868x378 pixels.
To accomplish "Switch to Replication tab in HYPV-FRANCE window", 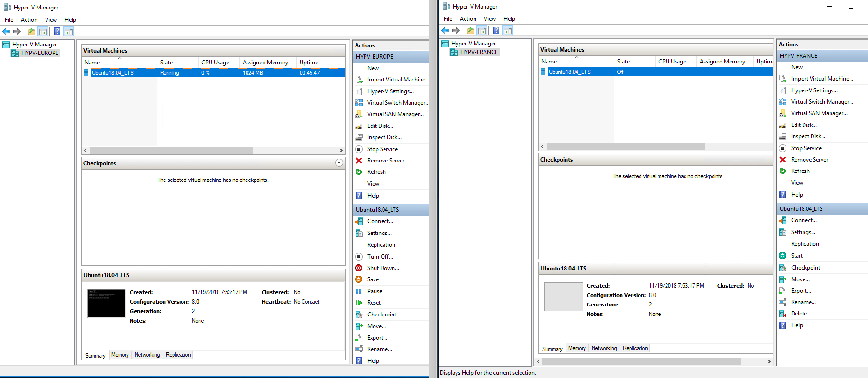I will coord(635,348).
